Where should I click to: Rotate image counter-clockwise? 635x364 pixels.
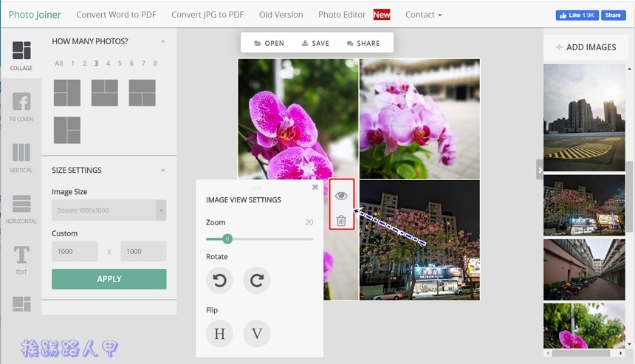(219, 280)
